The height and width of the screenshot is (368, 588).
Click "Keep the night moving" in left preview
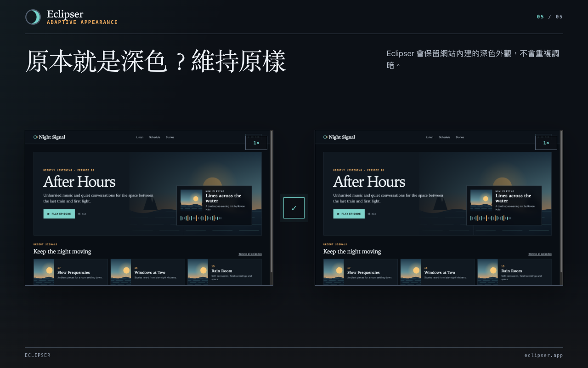pos(62,252)
